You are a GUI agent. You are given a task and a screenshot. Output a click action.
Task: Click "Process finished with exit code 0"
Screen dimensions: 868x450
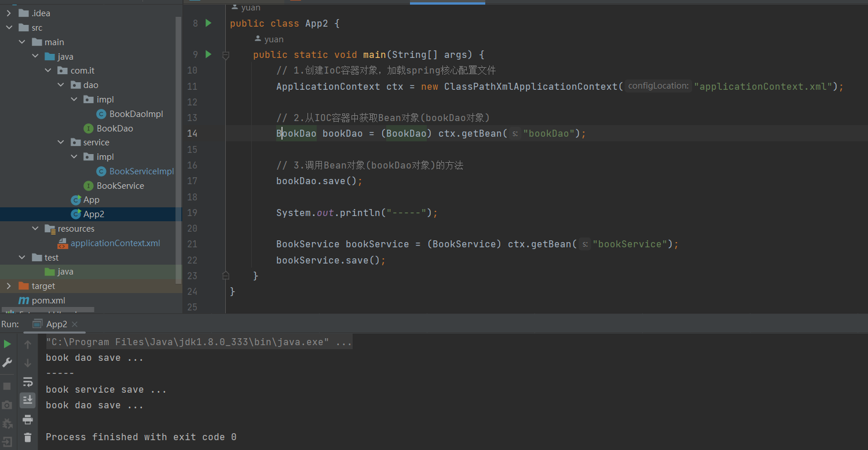click(141, 437)
